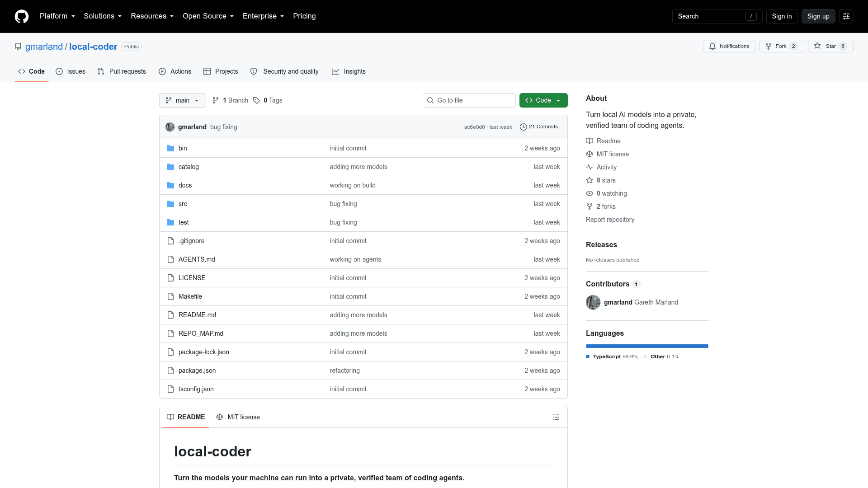
Task: Switch to the Insights tab
Action: click(349, 71)
